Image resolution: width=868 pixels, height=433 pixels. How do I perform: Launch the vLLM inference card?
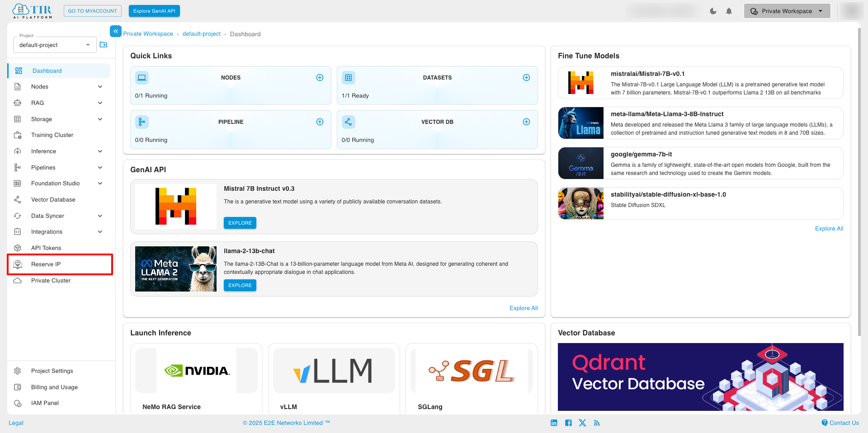(334, 379)
